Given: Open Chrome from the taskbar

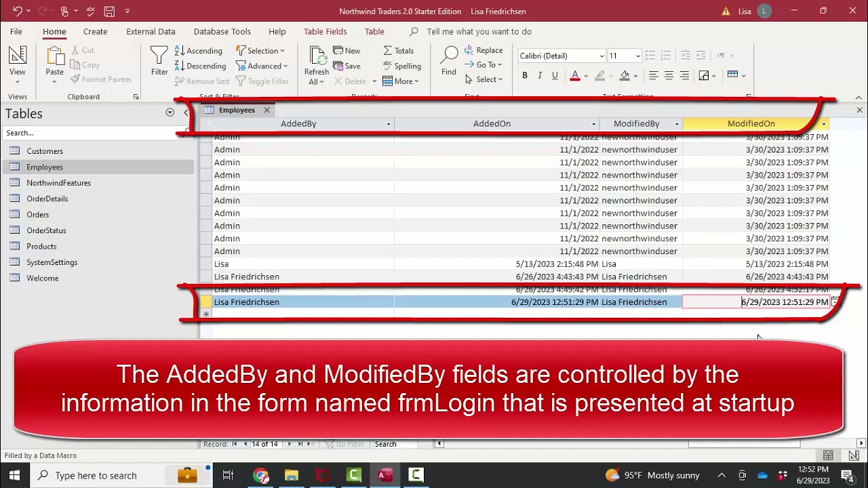Looking at the screenshot, I should coord(260,475).
